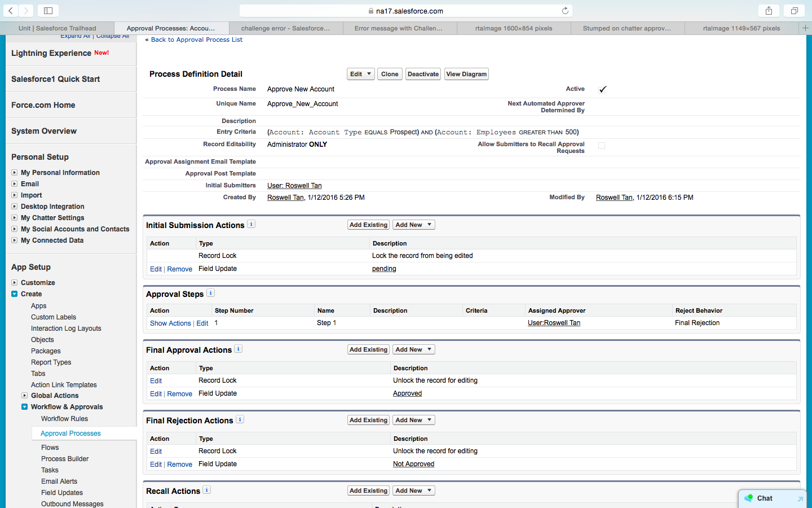
Task: Click info icon next to Approval Steps
Action: (x=210, y=293)
